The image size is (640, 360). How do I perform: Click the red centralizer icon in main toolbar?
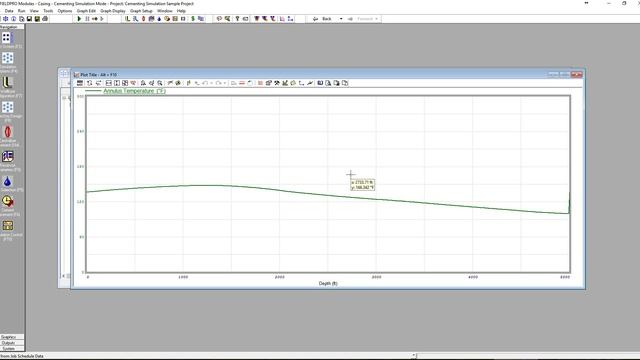[143, 19]
